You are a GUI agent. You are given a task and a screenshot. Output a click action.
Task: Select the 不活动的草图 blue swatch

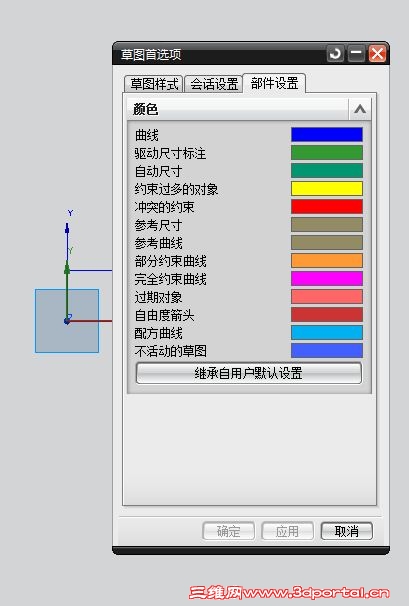pos(327,351)
